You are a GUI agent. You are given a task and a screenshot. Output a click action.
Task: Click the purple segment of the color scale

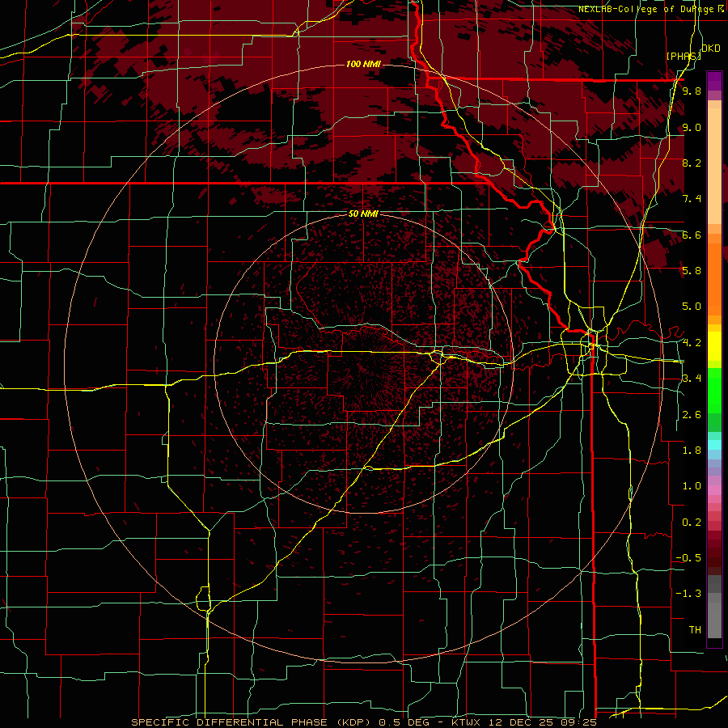click(714, 81)
